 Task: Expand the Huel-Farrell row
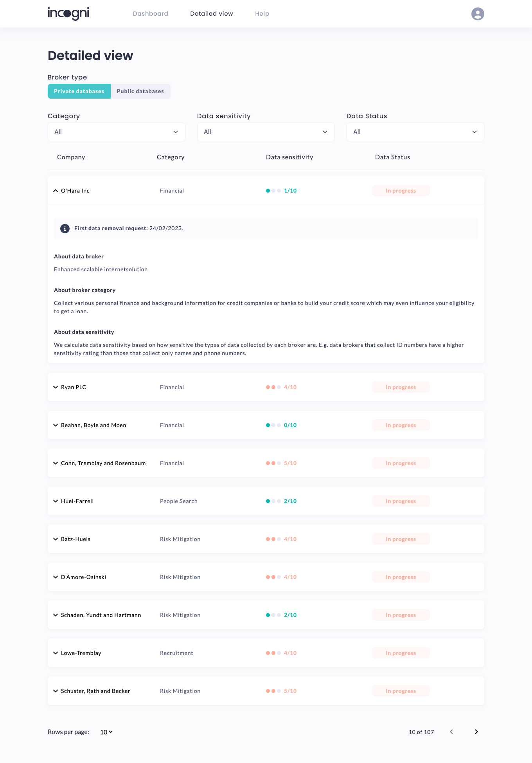56,501
